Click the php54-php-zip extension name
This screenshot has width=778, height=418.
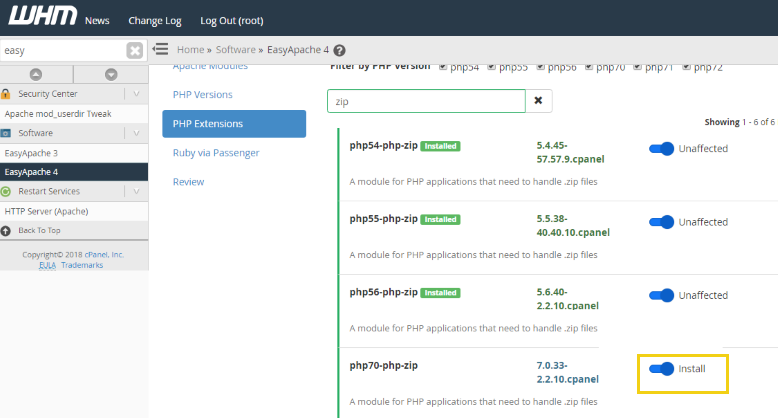coord(384,145)
